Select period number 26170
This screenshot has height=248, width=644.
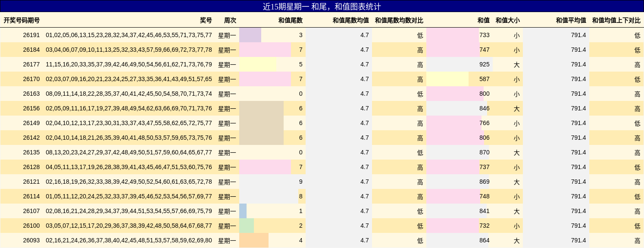point(31,79)
